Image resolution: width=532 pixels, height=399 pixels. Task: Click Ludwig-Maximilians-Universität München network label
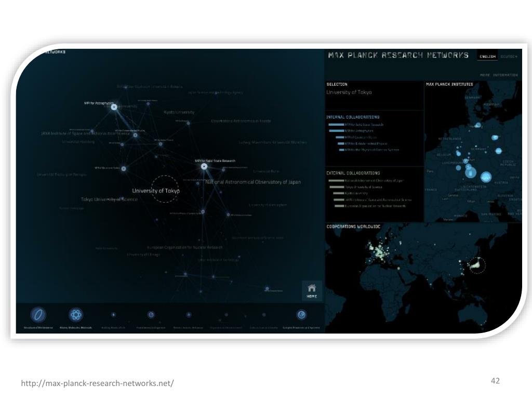click(273, 142)
